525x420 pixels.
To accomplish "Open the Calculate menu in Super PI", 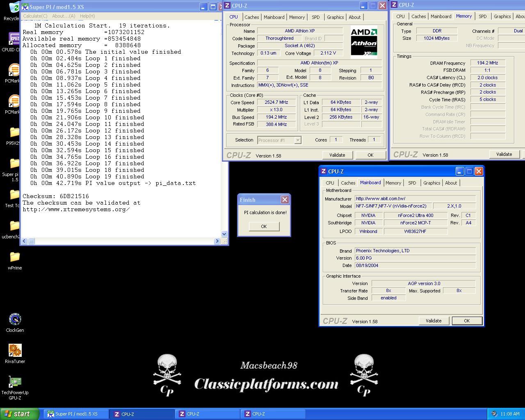I will tap(35, 16).
